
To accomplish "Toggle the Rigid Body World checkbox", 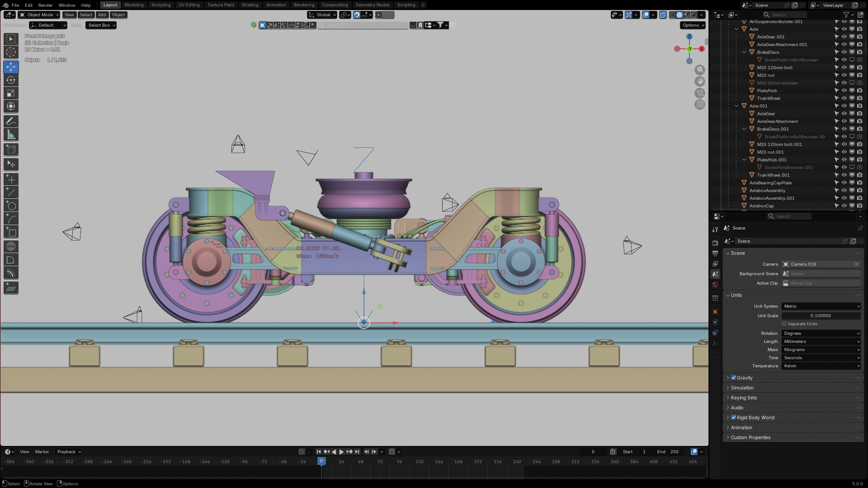I will (x=734, y=418).
